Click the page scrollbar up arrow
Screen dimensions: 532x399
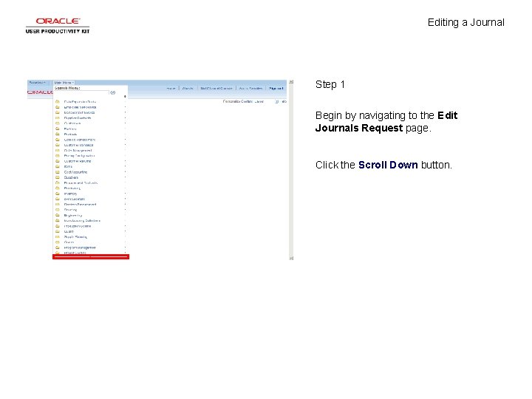pos(291,82)
